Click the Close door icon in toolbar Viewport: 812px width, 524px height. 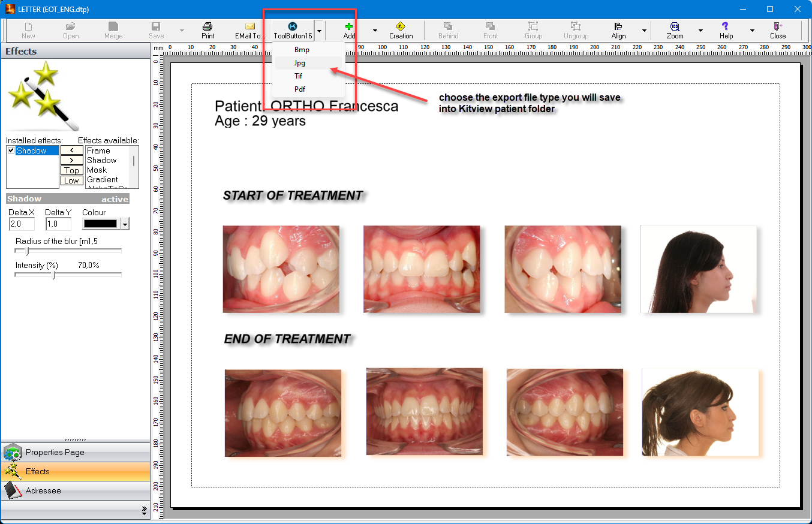click(x=778, y=26)
